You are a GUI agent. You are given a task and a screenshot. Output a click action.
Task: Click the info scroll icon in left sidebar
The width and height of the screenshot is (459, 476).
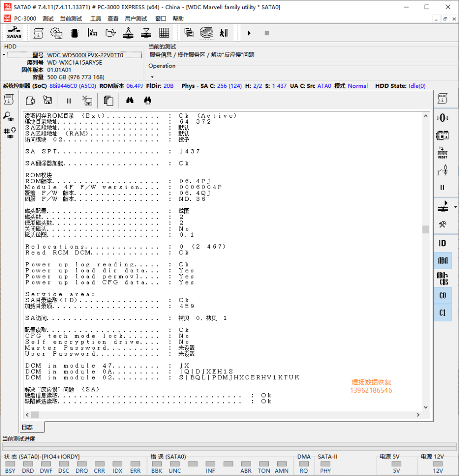[9, 99]
